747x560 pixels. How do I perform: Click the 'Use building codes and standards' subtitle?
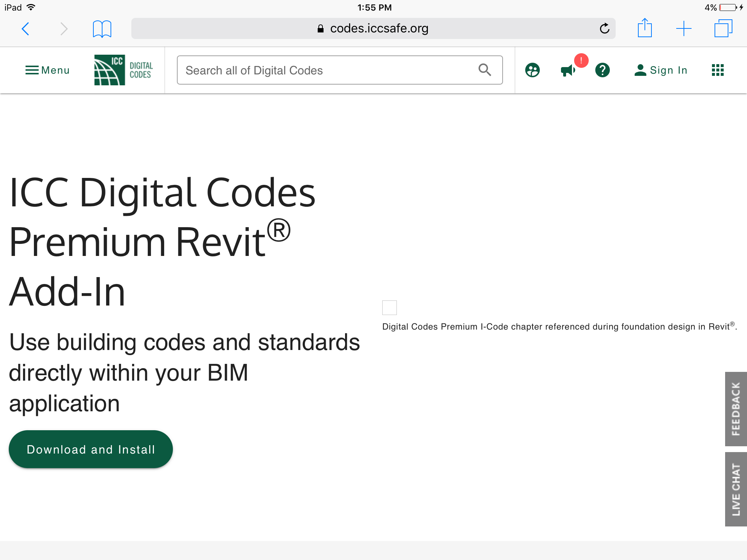click(185, 373)
